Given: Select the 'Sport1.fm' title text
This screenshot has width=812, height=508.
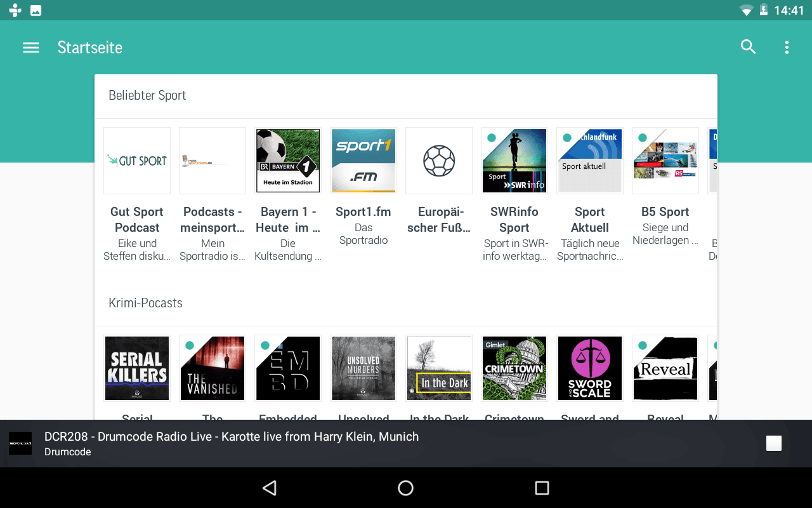Looking at the screenshot, I should click(363, 211).
